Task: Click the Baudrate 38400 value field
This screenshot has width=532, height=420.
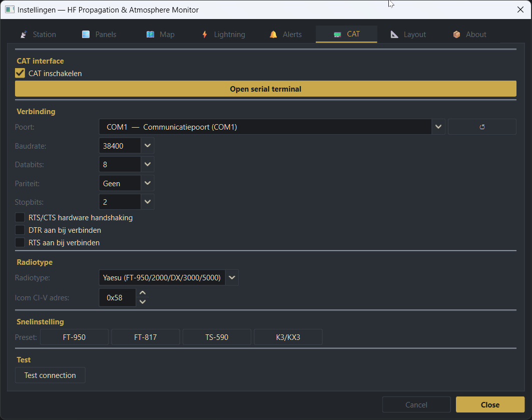Action: click(120, 146)
